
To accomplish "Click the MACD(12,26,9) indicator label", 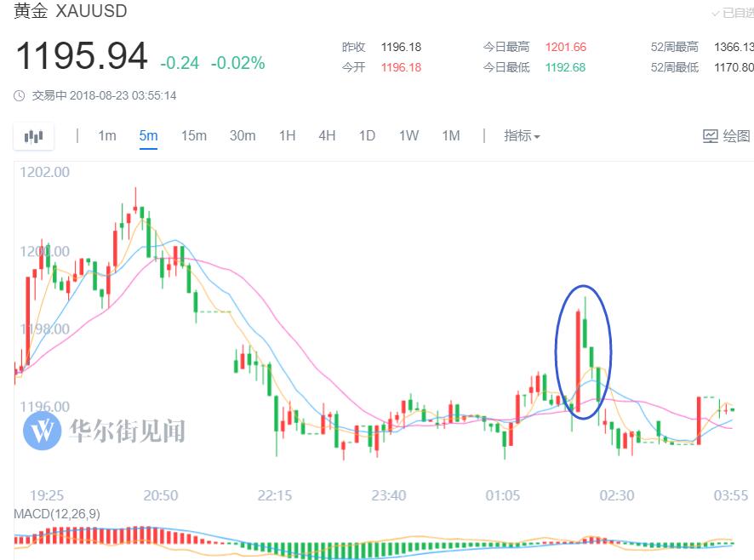I will point(54,515).
